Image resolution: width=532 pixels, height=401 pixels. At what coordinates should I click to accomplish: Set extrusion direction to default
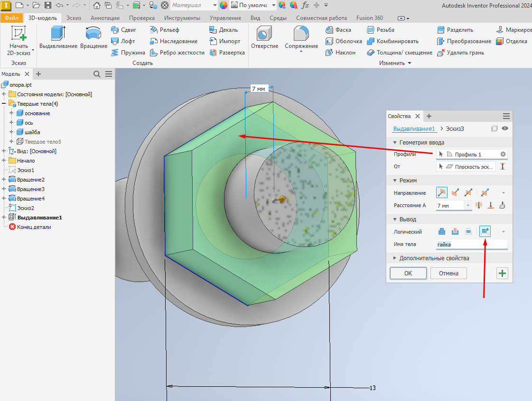coord(442,192)
